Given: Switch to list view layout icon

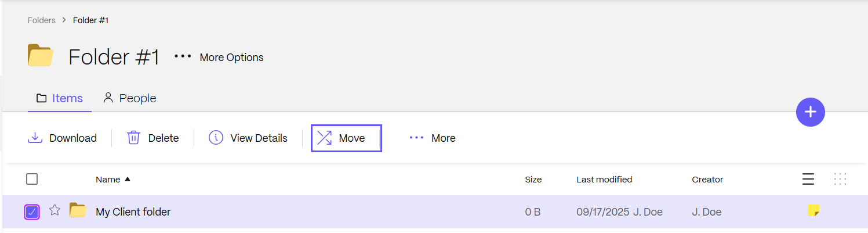Looking at the screenshot, I should pos(808,180).
